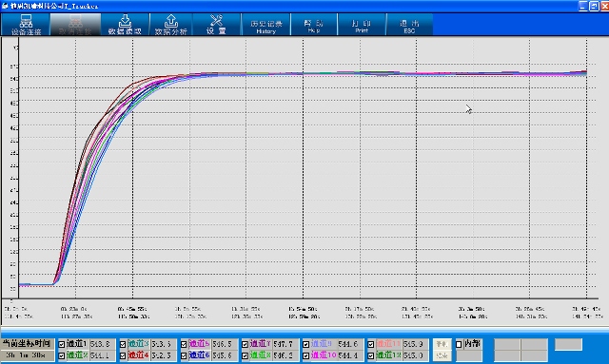
Task: Open the 历史记录 History toolbar button
Action: 266,25
